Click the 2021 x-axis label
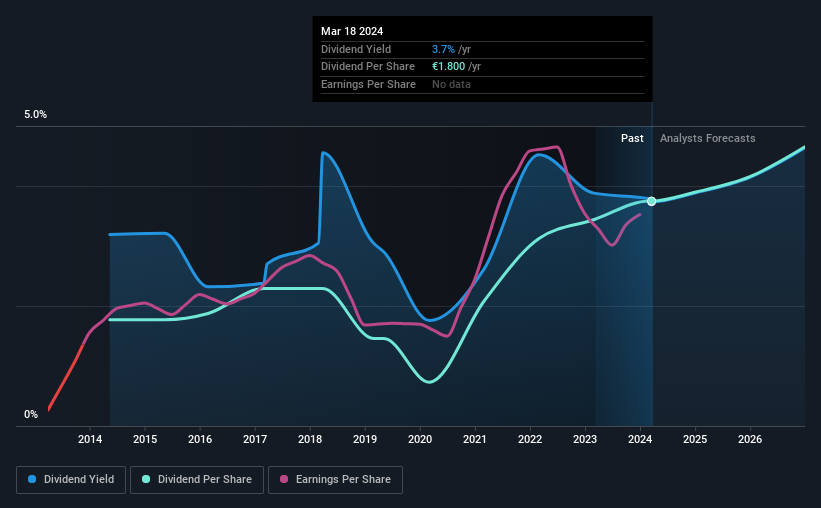This screenshot has height=508, width=821. coord(475,439)
